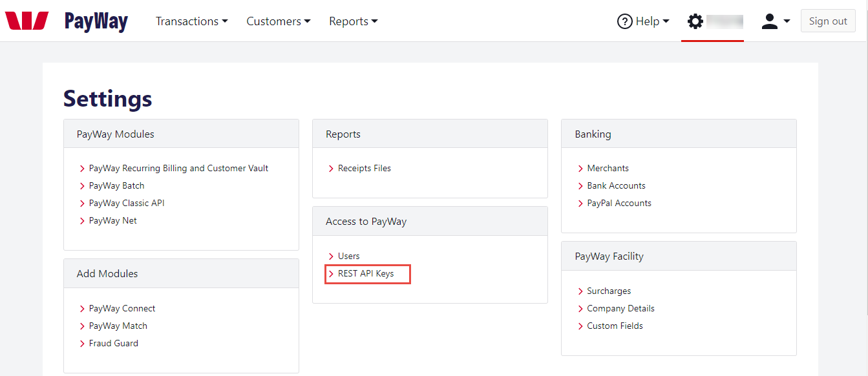Open the Help menu
This screenshot has width=868, height=376.
(x=643, y=21)
